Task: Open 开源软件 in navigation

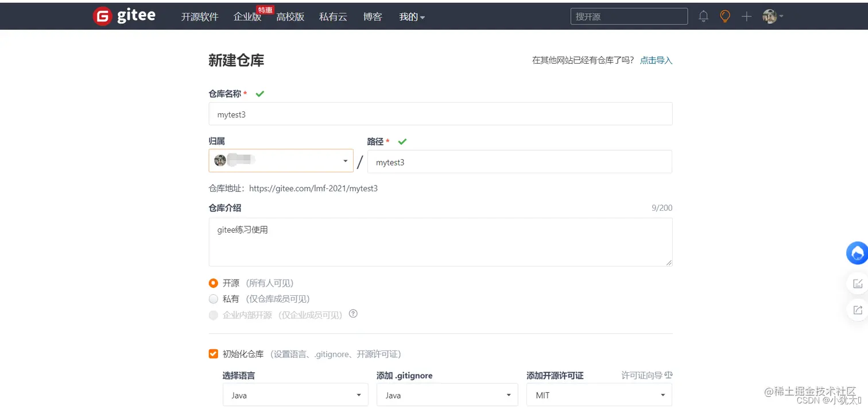Action: (200, 17)
